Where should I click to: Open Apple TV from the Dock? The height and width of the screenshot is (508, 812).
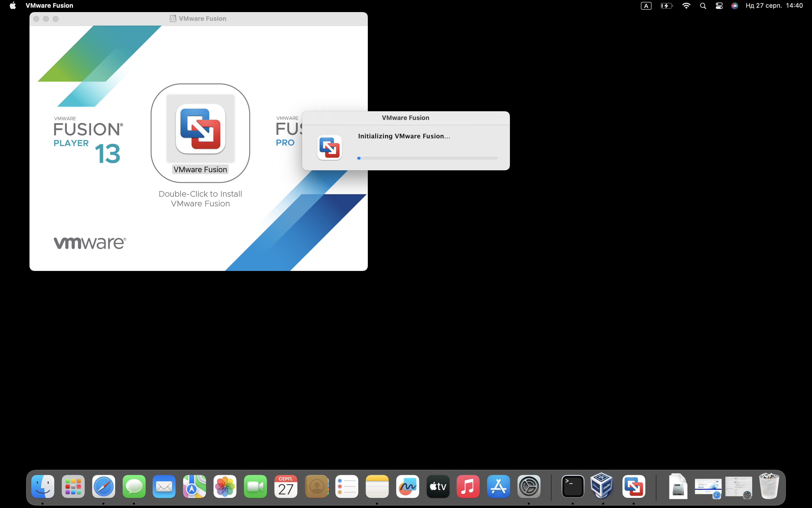[438, 486]
